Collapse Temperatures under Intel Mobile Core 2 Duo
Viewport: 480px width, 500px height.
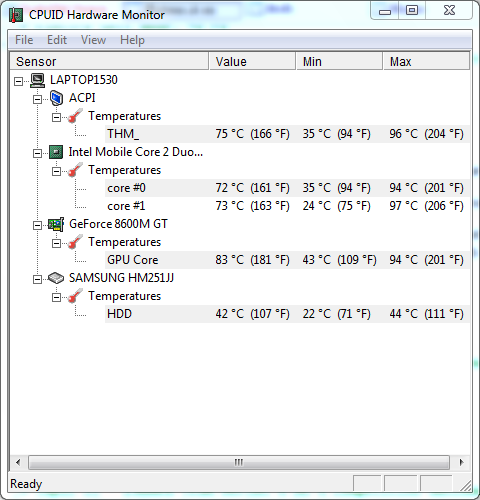57,171
